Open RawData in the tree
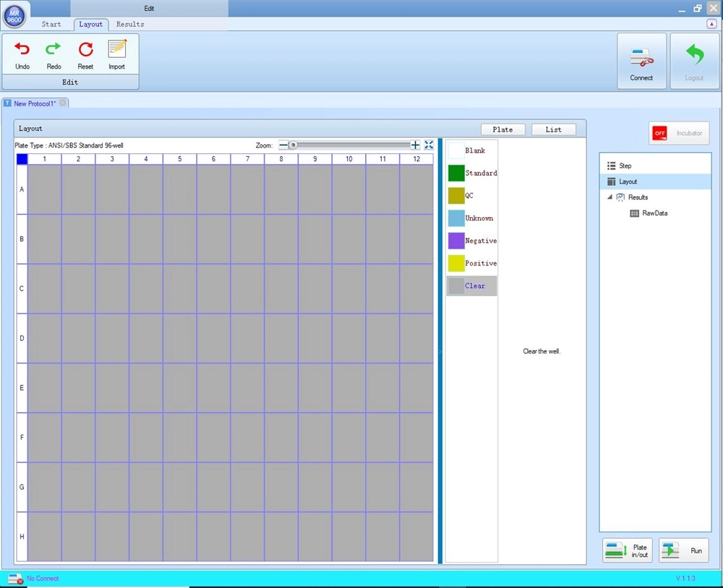 [x=654, y=213]
